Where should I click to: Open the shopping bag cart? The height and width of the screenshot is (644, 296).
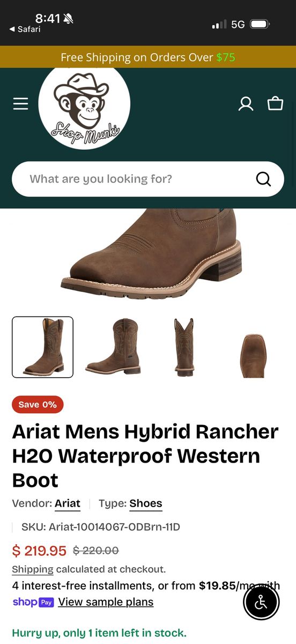(x=275, y=103)
